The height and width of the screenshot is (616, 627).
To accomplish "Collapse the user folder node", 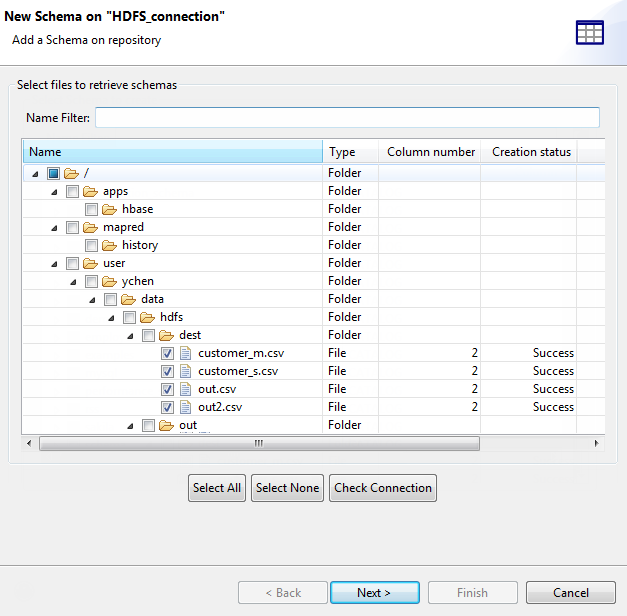I will [x=55, y=263].
